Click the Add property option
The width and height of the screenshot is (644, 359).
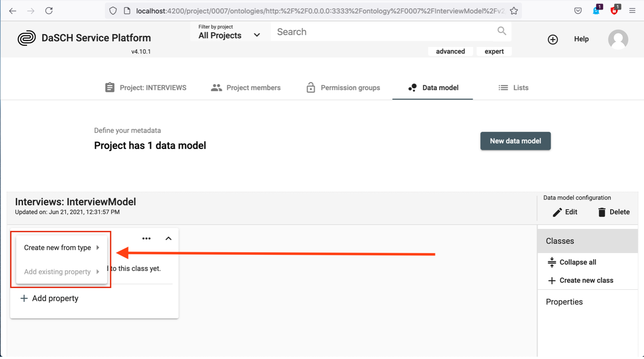pyautogui.click(x=49, y=298)
